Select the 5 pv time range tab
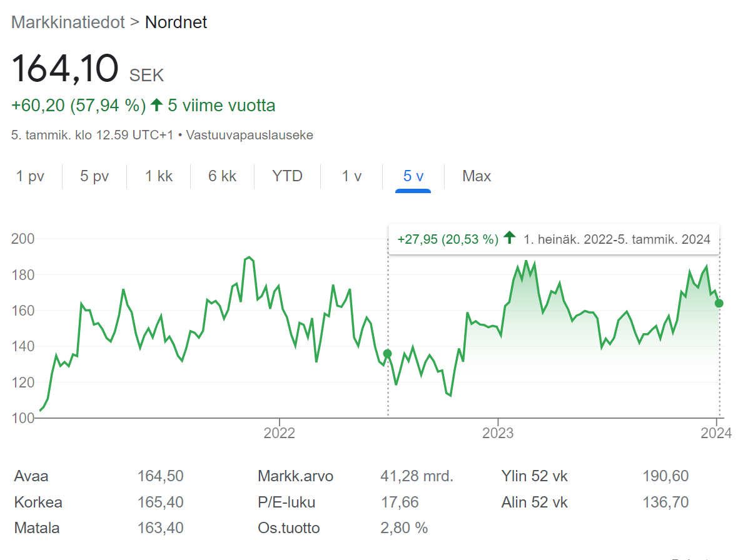The width and height of the screenshot is (738, 560). click(x=94, y=176)
